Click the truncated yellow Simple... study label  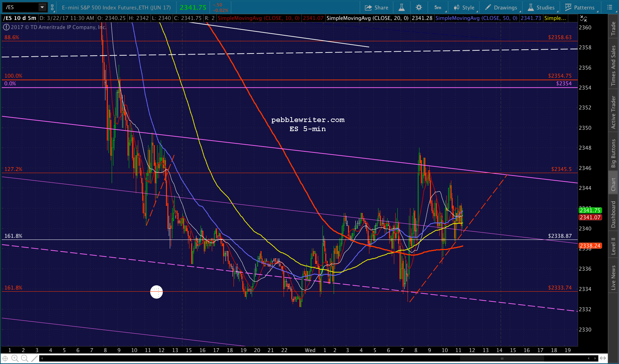[x=555, y=18]
